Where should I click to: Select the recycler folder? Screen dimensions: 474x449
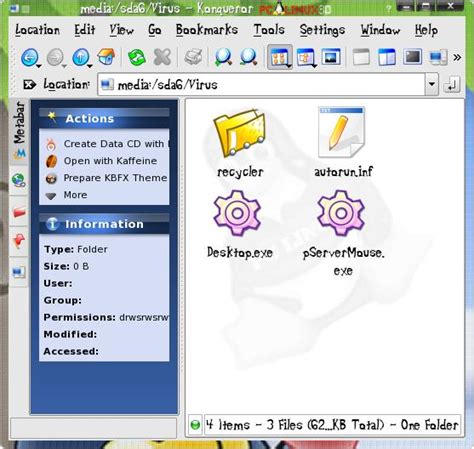point(240,144)
